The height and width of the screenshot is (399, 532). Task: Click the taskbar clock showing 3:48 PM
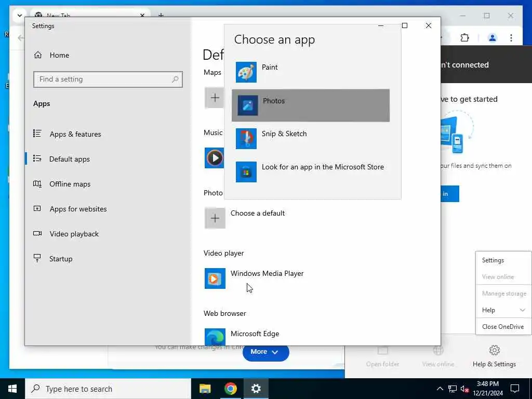[487, 389]
